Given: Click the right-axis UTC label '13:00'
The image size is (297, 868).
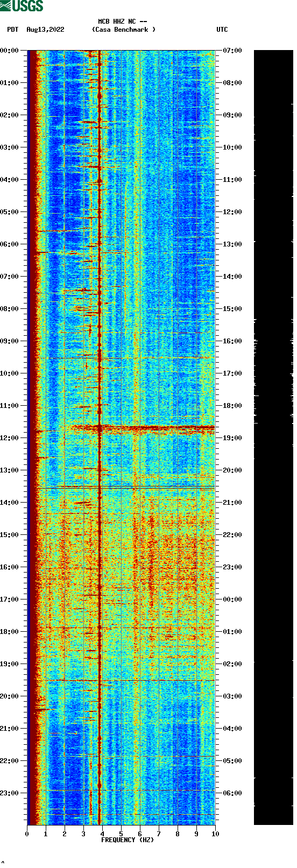Looking at the screenshot, I should (x=232, y=244).
